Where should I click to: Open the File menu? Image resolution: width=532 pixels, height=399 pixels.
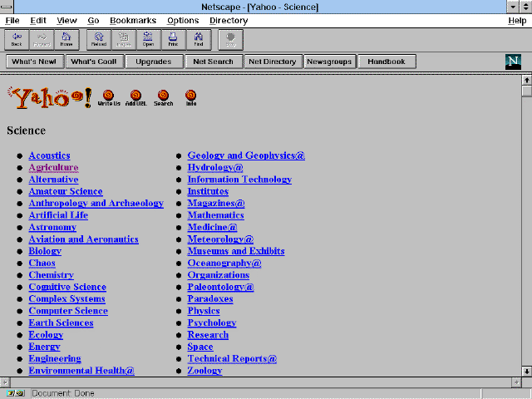click(x=12, y=21)
